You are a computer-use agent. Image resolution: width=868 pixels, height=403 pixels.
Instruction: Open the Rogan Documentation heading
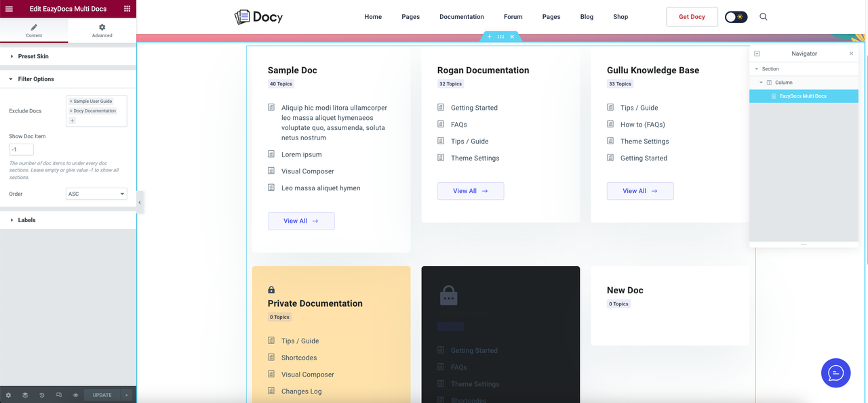tap(483, 70)
